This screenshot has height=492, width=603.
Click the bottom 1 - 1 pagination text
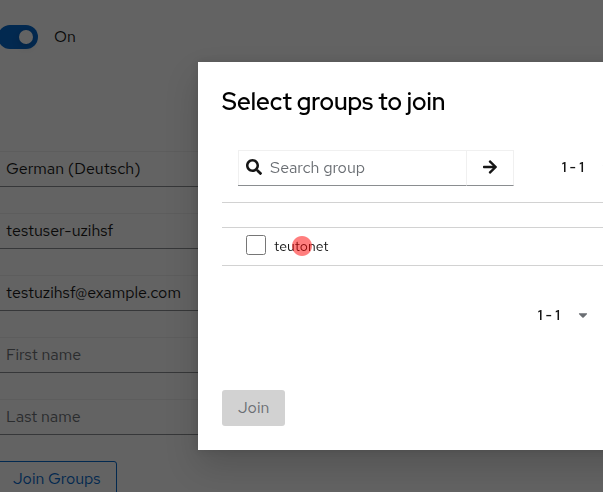click(549, 316)
